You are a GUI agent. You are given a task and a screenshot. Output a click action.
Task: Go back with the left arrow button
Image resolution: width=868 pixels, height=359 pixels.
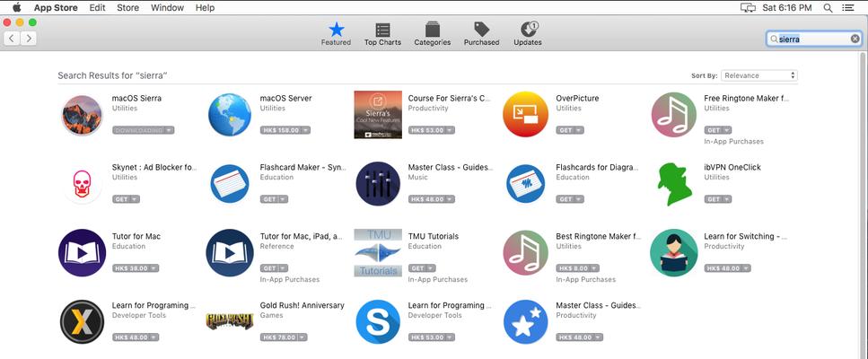click(x=13, y=39)
